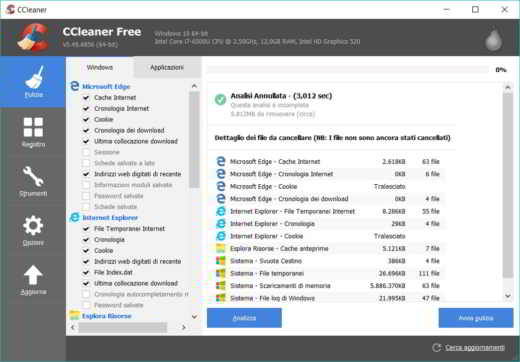Image resolution: width=520 pixels, height=362 pixels.
Task: Click IE icon for File Temporanei Internet result
Action: (x=220, y=211)
